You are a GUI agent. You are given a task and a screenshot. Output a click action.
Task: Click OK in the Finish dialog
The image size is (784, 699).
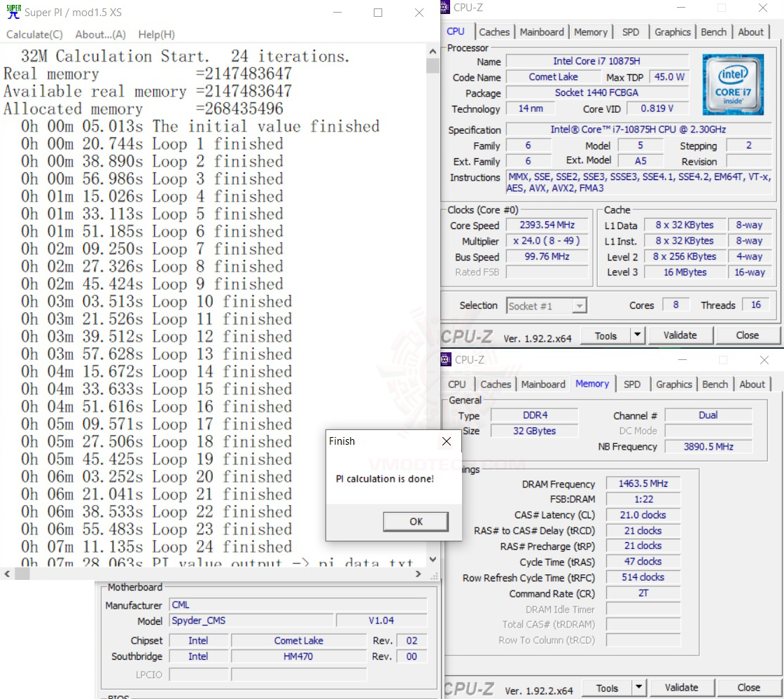(416, 521)
